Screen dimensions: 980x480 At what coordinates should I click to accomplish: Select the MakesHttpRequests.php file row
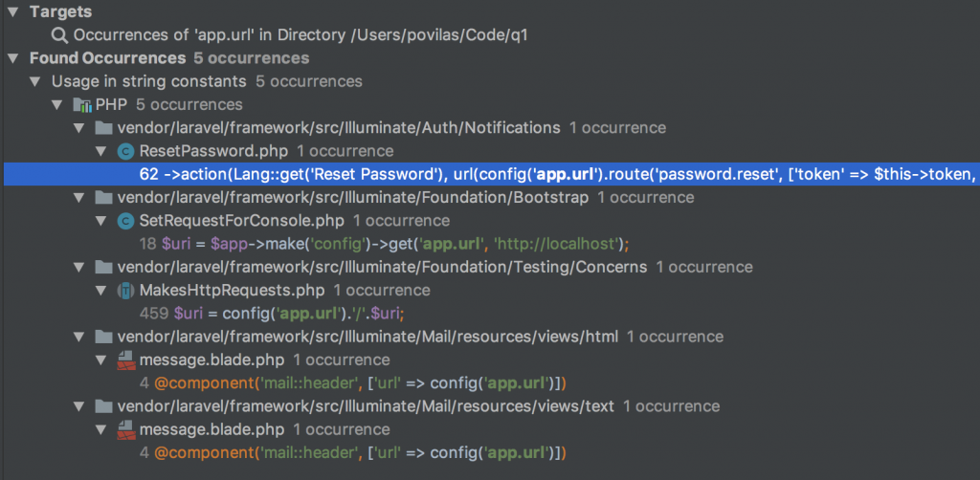pyautogui.click(x=284, y=291)
